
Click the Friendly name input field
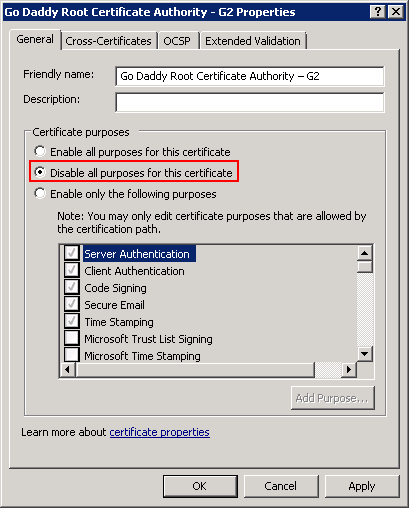click(250, 76)
